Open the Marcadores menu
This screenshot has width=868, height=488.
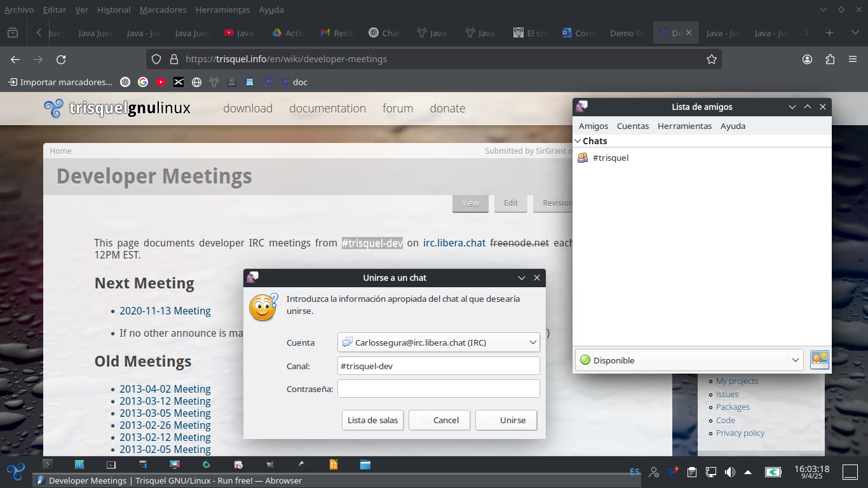point(163,10)
